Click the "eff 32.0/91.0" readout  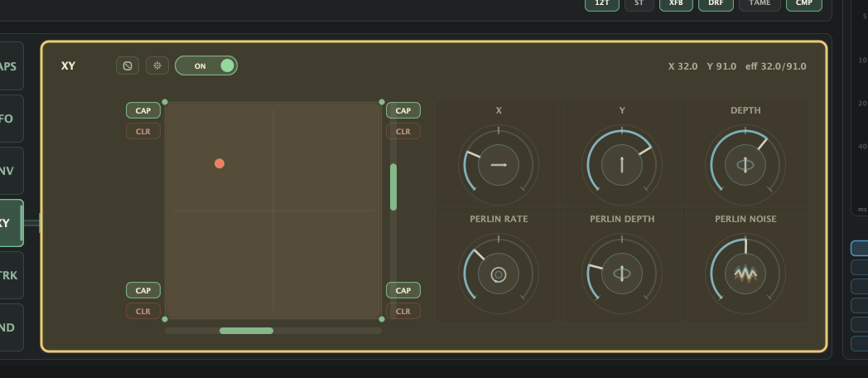pos(775,66)
